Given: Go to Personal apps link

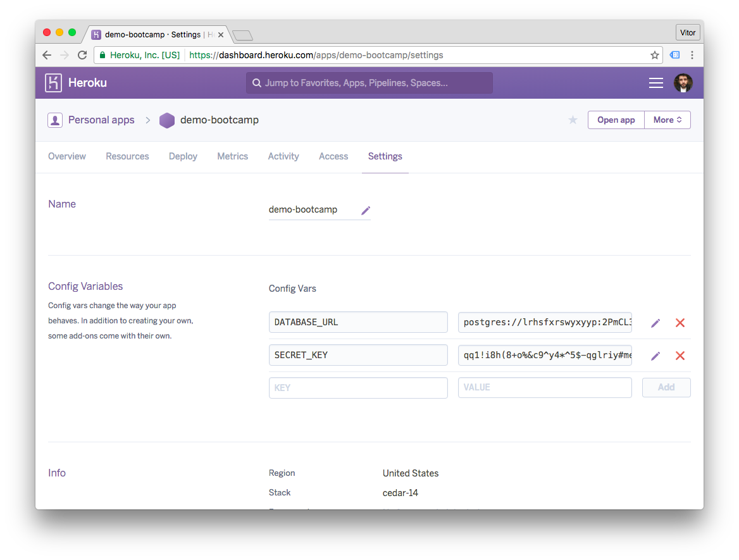Looking at the screenshot, I should [x=101, y=120].
